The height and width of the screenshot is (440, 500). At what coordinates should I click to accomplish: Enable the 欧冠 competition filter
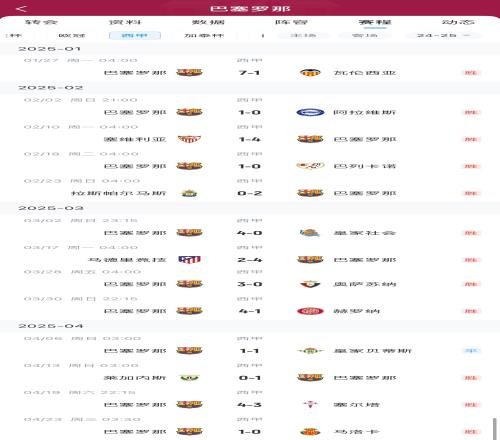72,35
